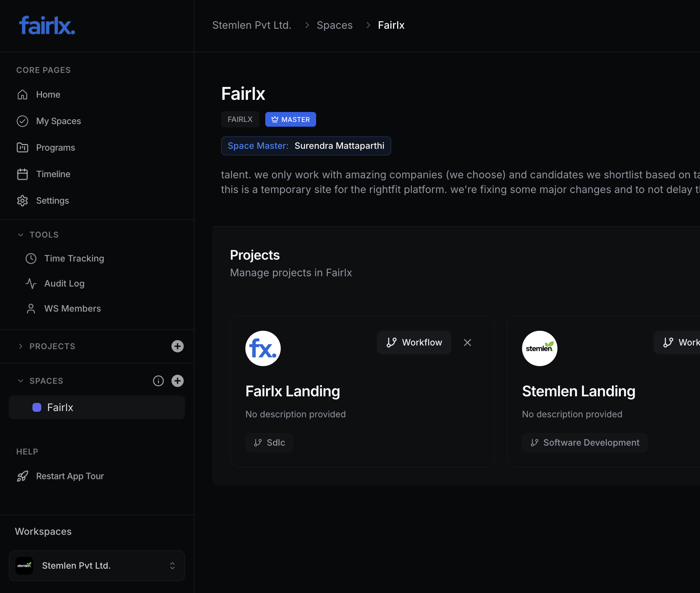Image resolution: width=700 pixels, height=593 pixels.
Task: Click the crown icon in the MASTER badge
Action: point(275,119)
